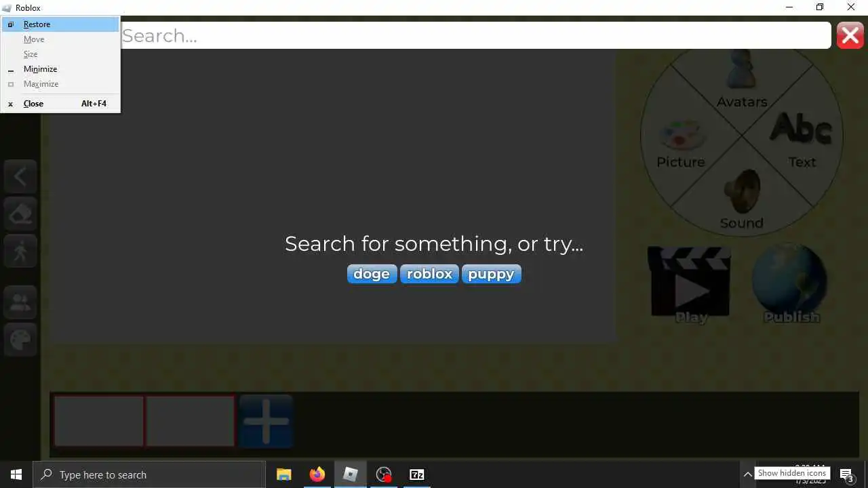Click the Roblox title bar icon
Screen dimensions: 868x488
(x=7, y=7)
